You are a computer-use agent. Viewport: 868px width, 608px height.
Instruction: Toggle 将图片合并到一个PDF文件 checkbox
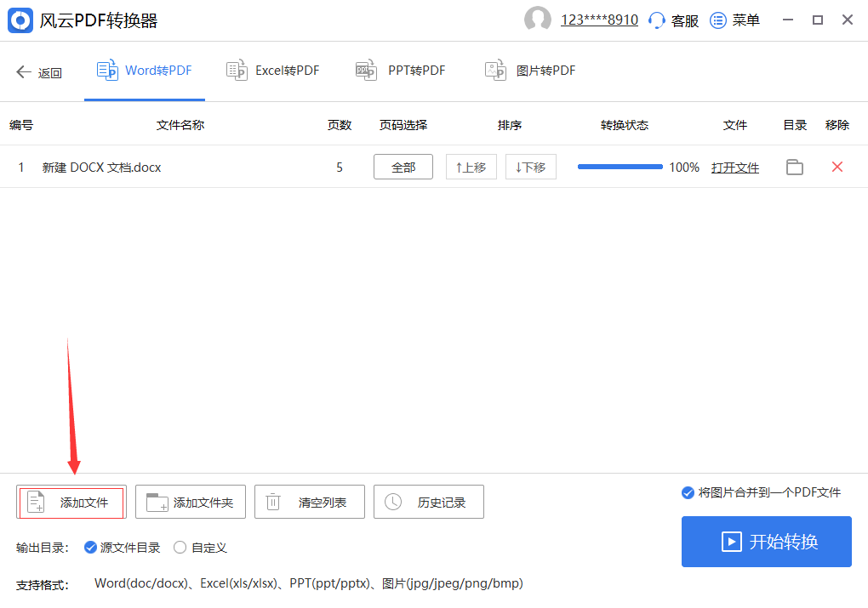pos(688,493)
